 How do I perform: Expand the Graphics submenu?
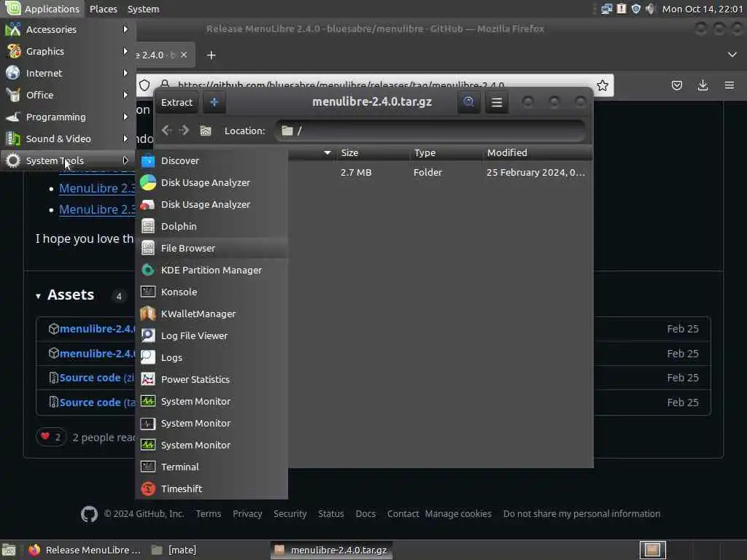click(68, 52)
